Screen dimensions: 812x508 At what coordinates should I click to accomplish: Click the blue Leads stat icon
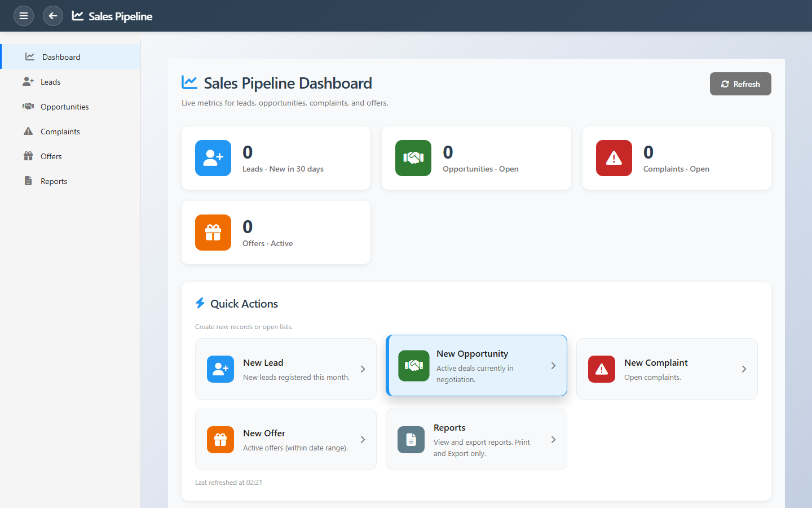click(x=213, y=158)
